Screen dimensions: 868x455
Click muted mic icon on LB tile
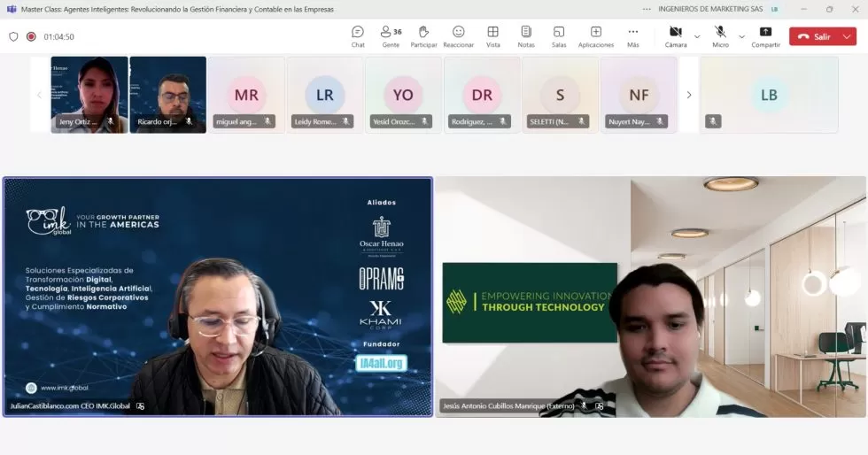(713, 121)
